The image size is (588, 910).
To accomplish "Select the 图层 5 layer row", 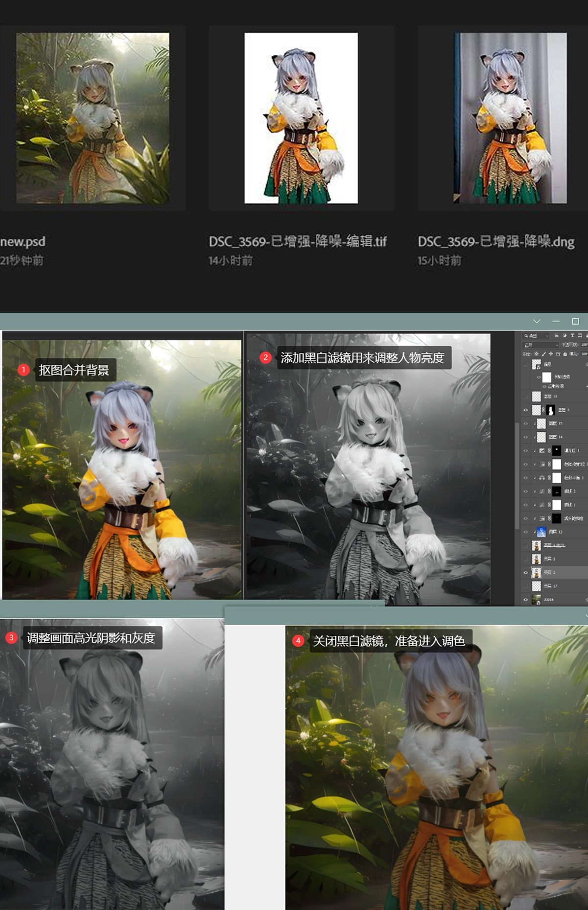I will click(554, 559).
